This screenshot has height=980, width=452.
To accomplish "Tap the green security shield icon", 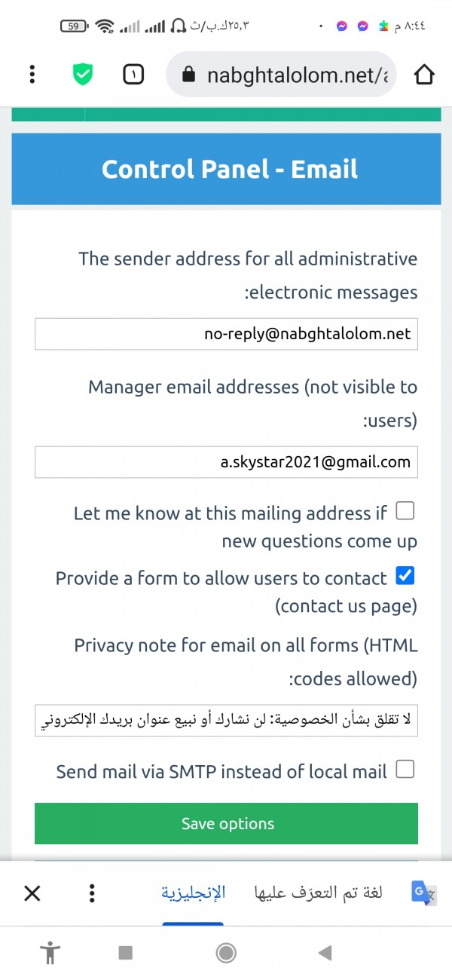I will tap(83, 75).
